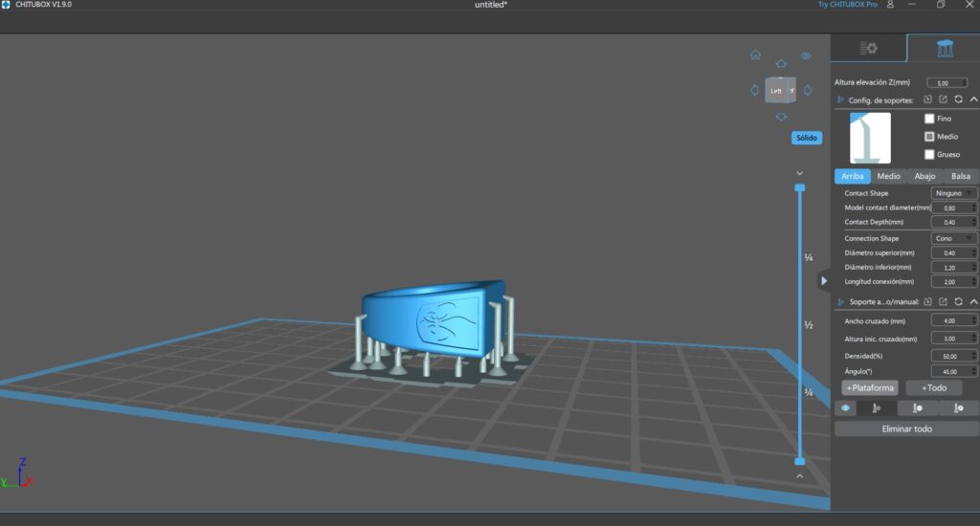Click the Eliminar todo button
The width and height of the screenshot is (980, 526).
905,428
